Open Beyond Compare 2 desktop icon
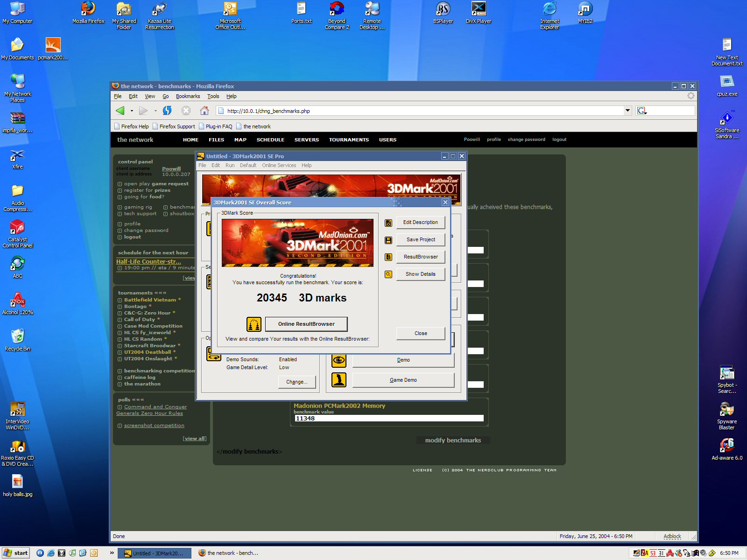Image resolution: width=747 pixels, height=560 pixels. point(337,16)
